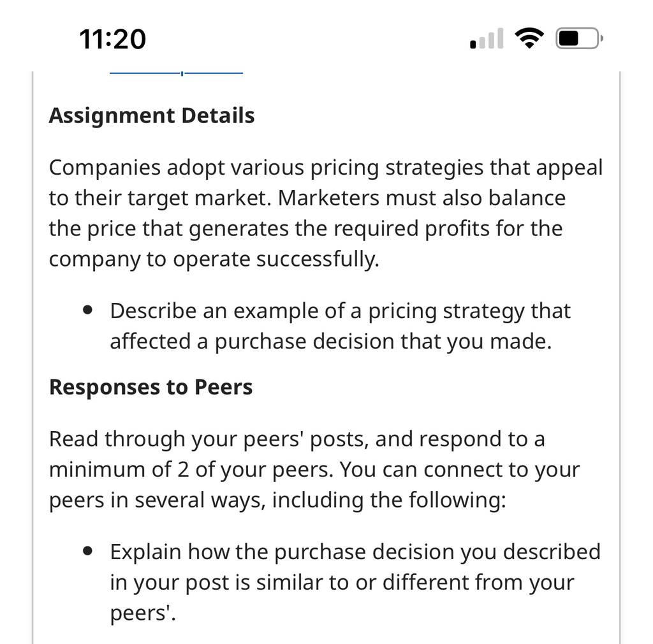The width and height of the screenshot is (653, 644).
Task: Tap the cellular signal bars icon
Action: click(487, 38)
